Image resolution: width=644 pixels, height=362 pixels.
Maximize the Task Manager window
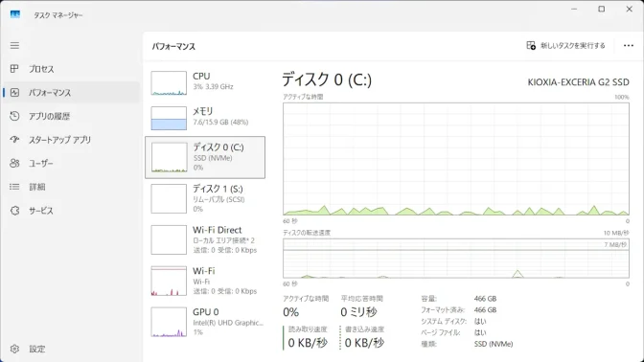(x=601, y=9)
